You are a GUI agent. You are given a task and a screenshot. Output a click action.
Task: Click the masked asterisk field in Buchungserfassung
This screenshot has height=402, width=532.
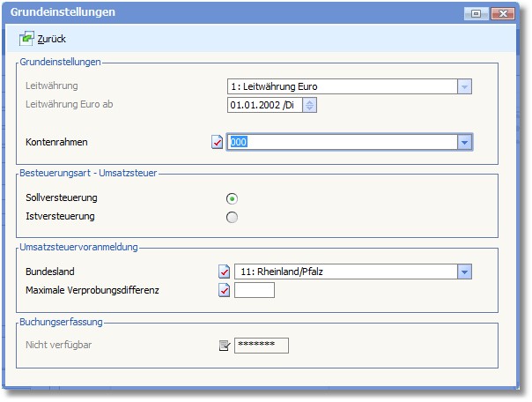261,345
